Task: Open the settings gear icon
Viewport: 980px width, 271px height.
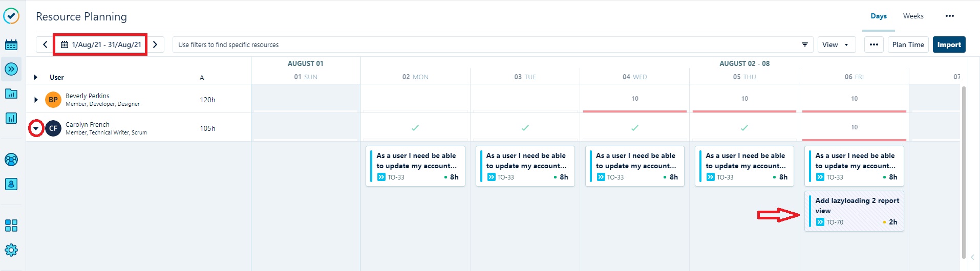Action: click(x=11, y=250)
